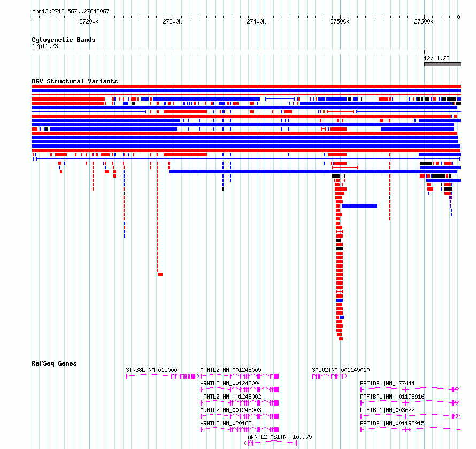This screenshot has height=449, width=476.
Task: Select the PPFIBP1 NM_177444 gene model glyph
Action: pos(411,390)
